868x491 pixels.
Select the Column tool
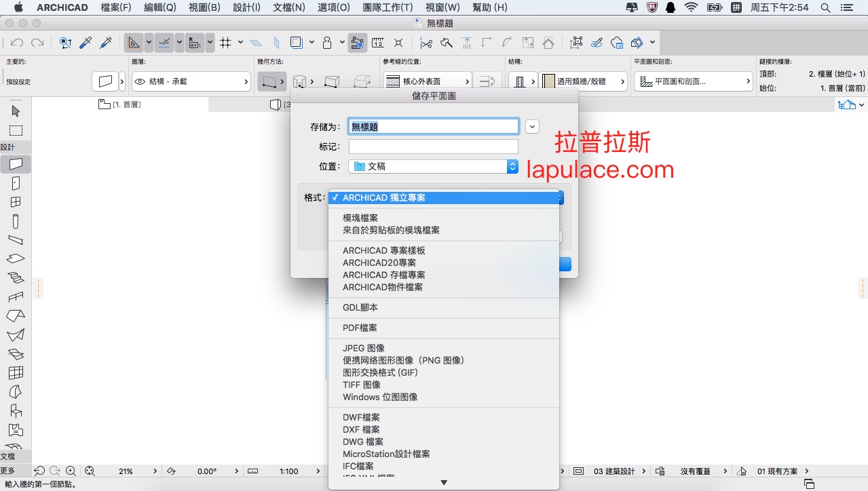click(x=16, y=221)
